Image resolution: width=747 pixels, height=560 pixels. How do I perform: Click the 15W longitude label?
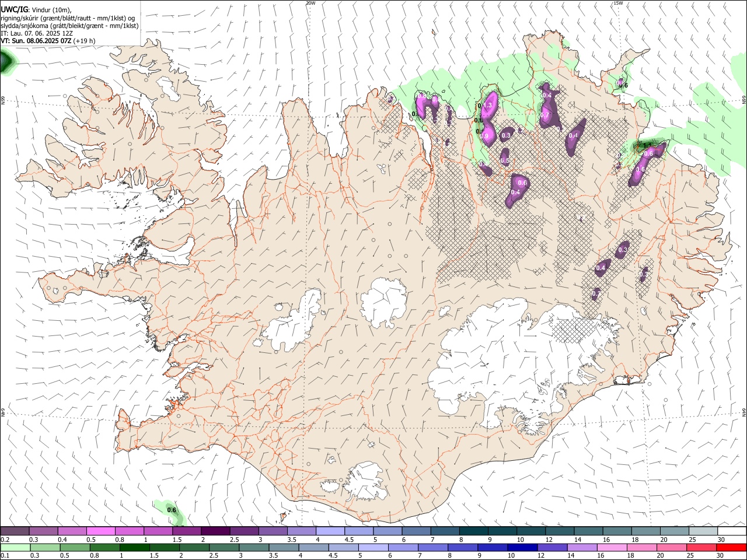[617, 3]
